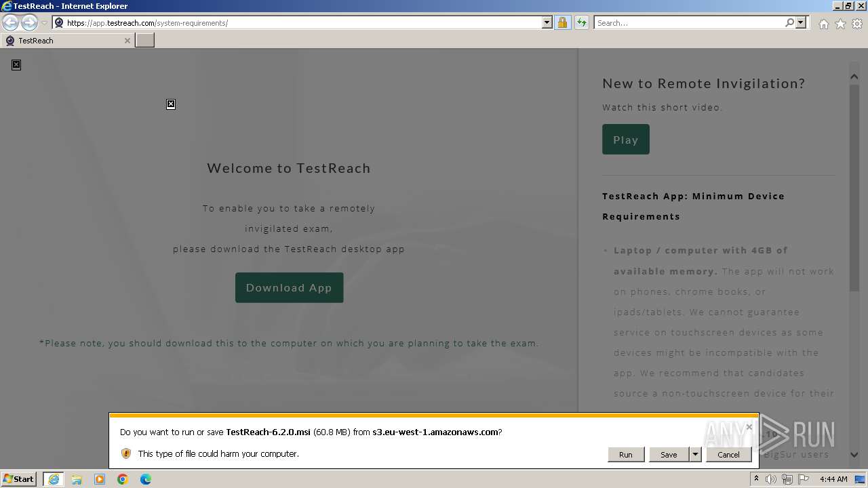Click Cancel in the download bar
The image size is (868, 488).
[728, 455]
